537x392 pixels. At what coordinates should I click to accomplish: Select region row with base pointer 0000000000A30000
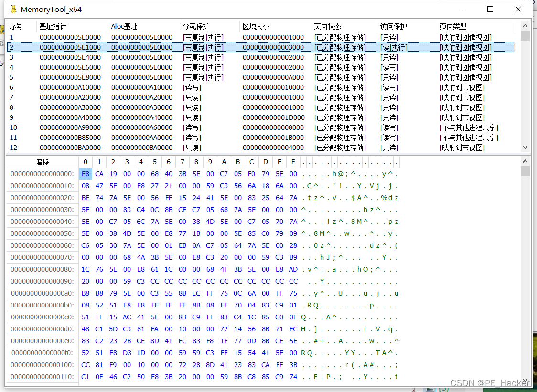coord(261,107)
